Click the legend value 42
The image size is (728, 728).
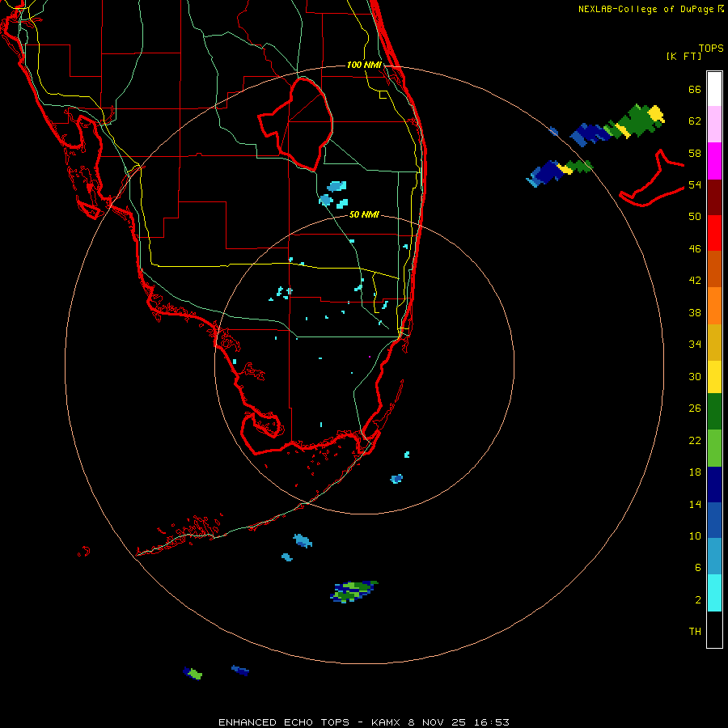(695, 281)
